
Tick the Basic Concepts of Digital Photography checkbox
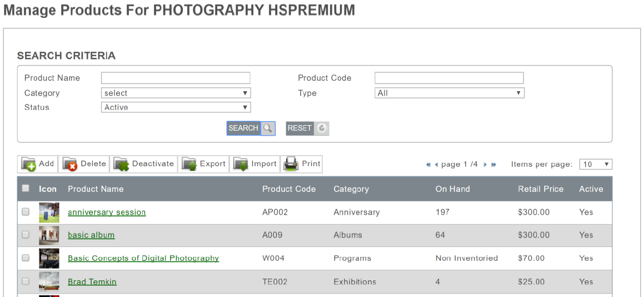pyautogui.click(x=26, y=258)
